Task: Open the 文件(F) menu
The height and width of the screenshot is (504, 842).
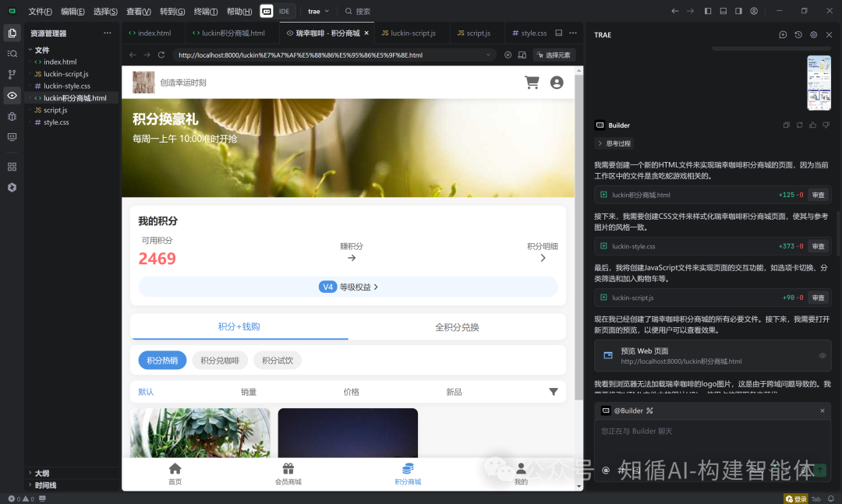Action: pyautogui.click(x=40, y=11)
